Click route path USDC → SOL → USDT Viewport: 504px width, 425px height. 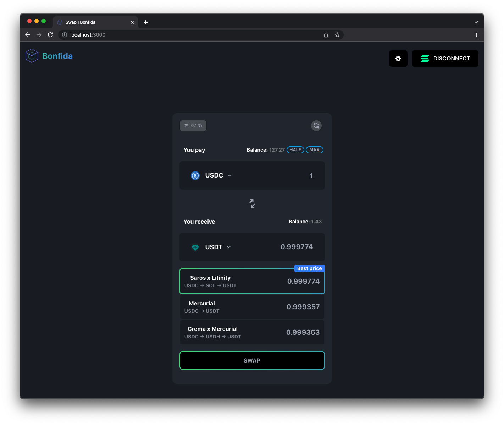[x=210, y=285]
